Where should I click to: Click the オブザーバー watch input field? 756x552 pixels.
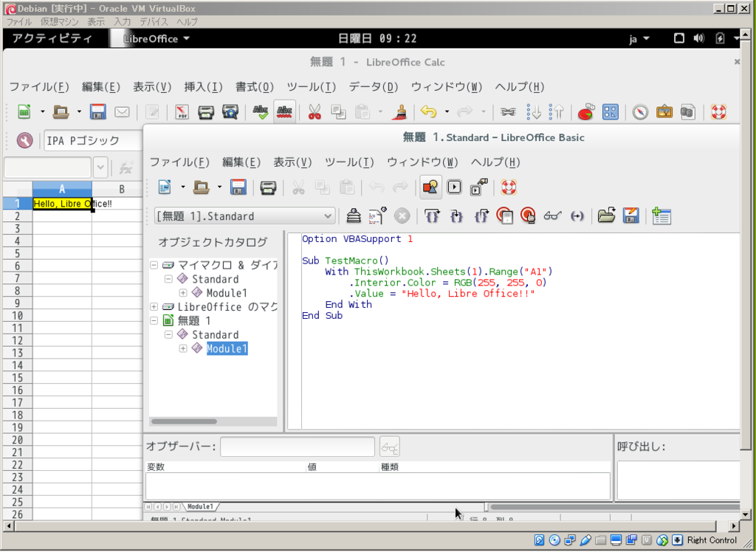point(298,447)
